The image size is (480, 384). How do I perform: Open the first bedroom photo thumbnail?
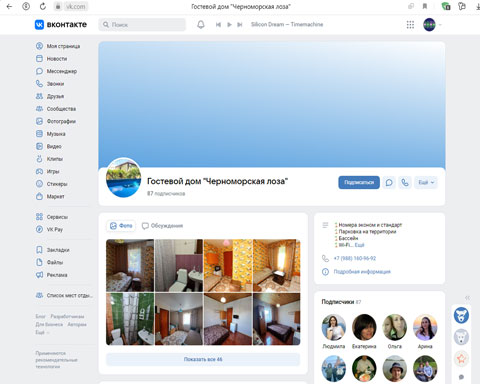(130, 265)
